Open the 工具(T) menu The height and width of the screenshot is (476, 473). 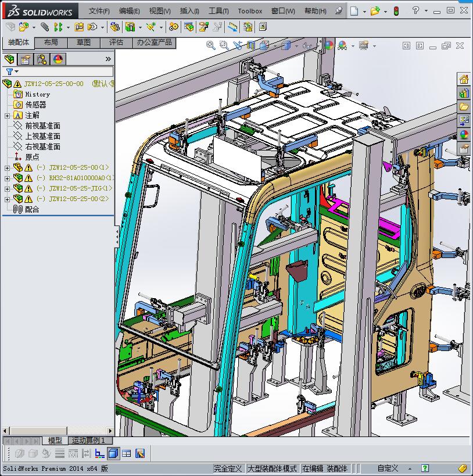point(219,11)
